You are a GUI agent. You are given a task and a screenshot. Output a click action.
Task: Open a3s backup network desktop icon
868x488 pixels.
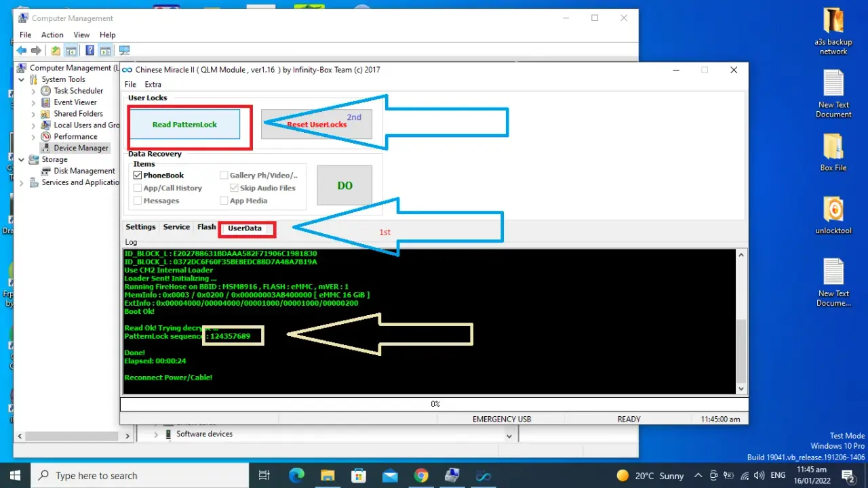pos(833,32)
